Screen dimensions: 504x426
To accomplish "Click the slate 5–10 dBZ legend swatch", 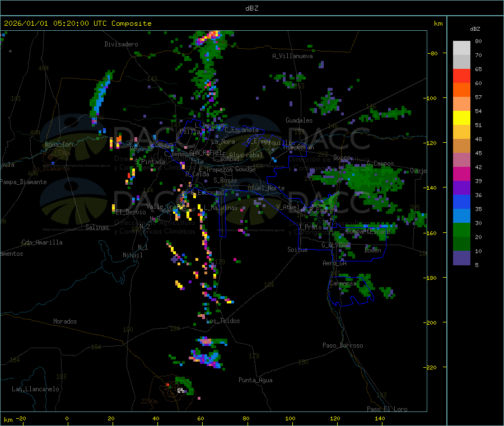I will coord(461,258).
